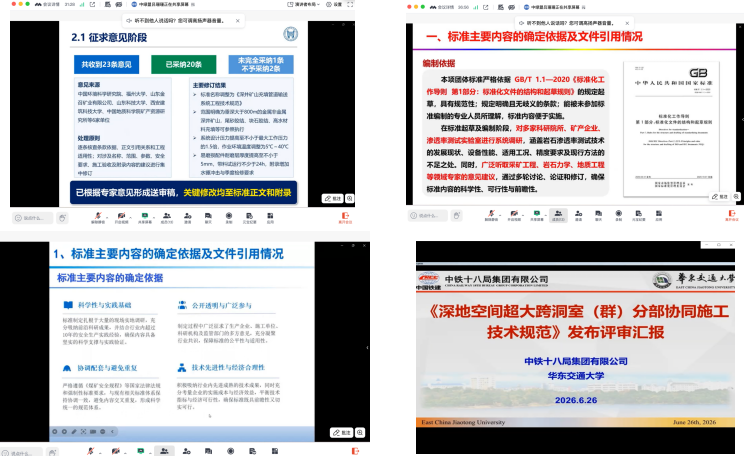Open meeting notes icon in the top-left meeting window
Image resolution: width=745 pixels, height=456 pixels.
pos(249,216)
